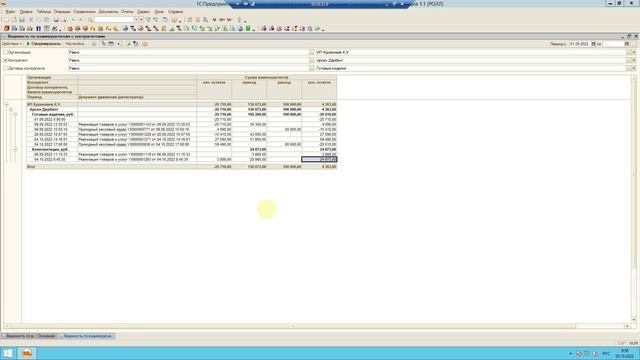Click the Равно comparison field for Контрагент
This screenshot has height=360, width=640.
click(189, 60)
